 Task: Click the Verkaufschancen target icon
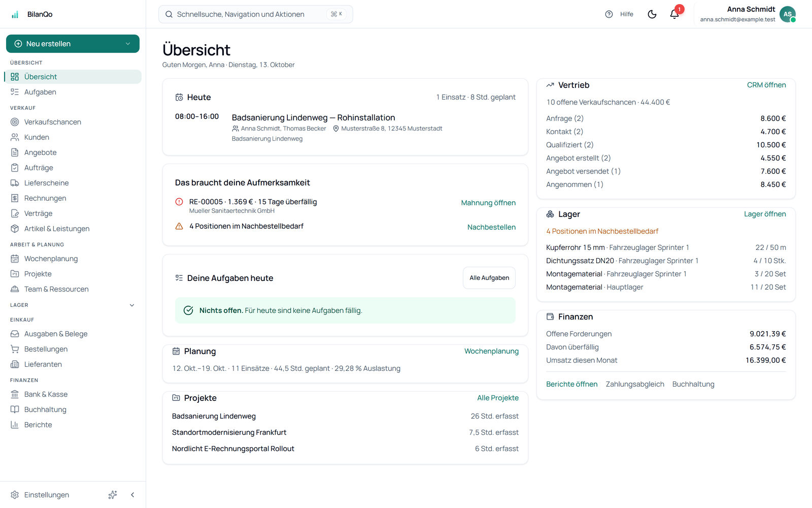tap(15, 122)
